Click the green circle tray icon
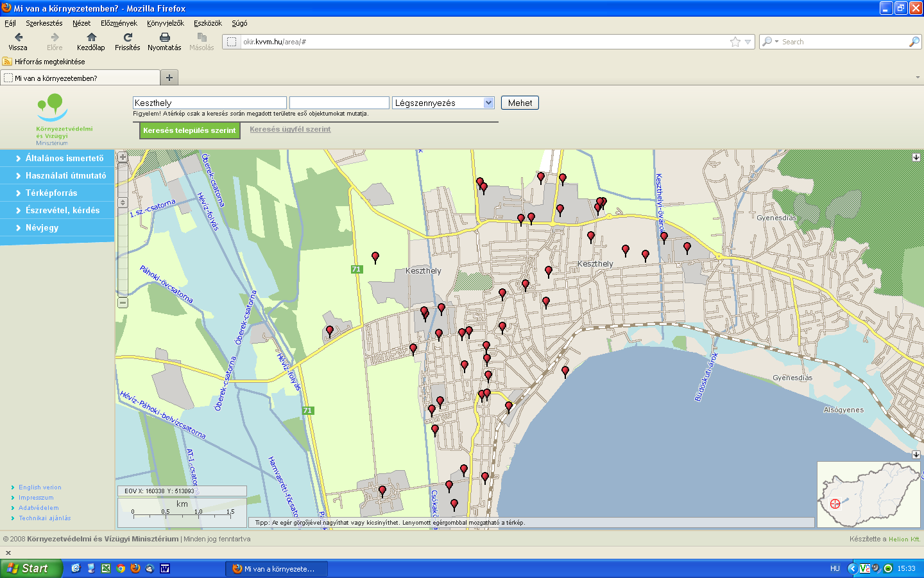924x578 pixels. pos(888,568)
